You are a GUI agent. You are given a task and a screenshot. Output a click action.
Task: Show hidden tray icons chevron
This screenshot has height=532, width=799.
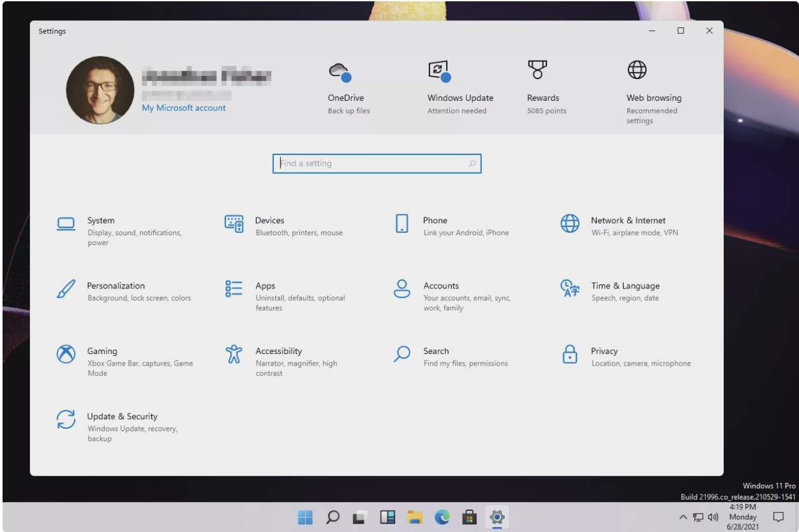click(683, 517)
